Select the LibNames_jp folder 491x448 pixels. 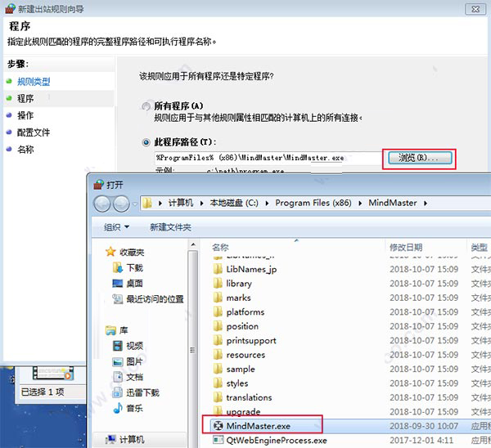click(251, 269)
